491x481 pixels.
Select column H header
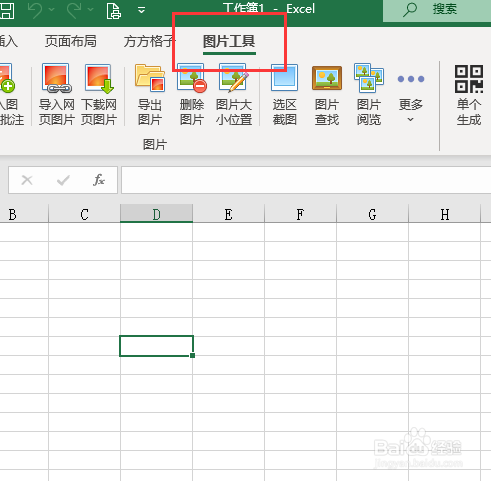(444, 213)
